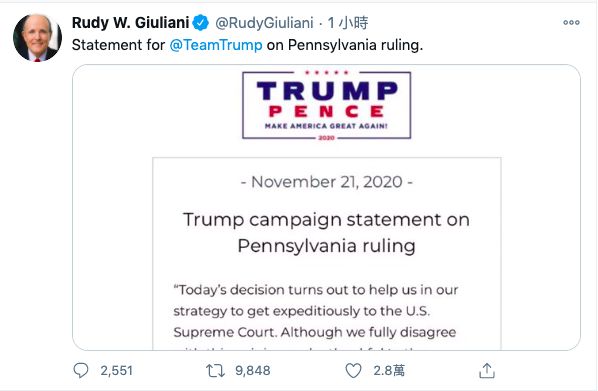Image resolution: width=598 pixels, height=391 pixels.
Task: Click the blue verified badge
Action: [x=201, y=23]
